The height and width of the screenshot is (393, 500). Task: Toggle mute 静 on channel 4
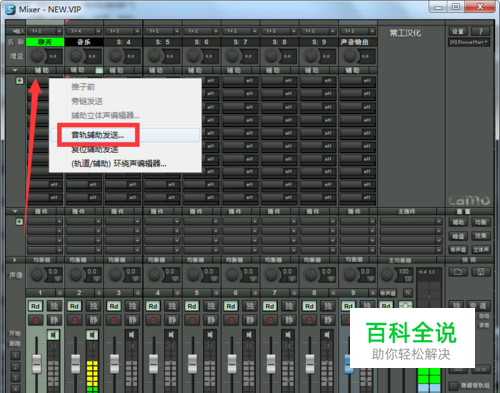point(171,320)
